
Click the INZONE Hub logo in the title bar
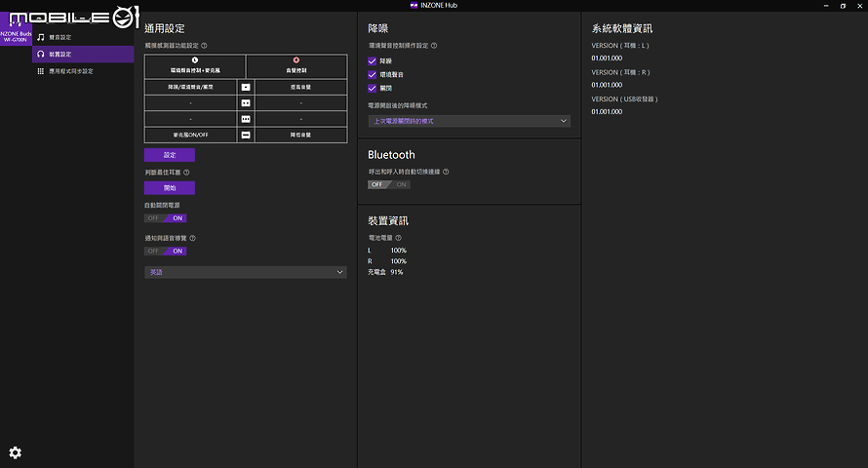pos(414,6)
